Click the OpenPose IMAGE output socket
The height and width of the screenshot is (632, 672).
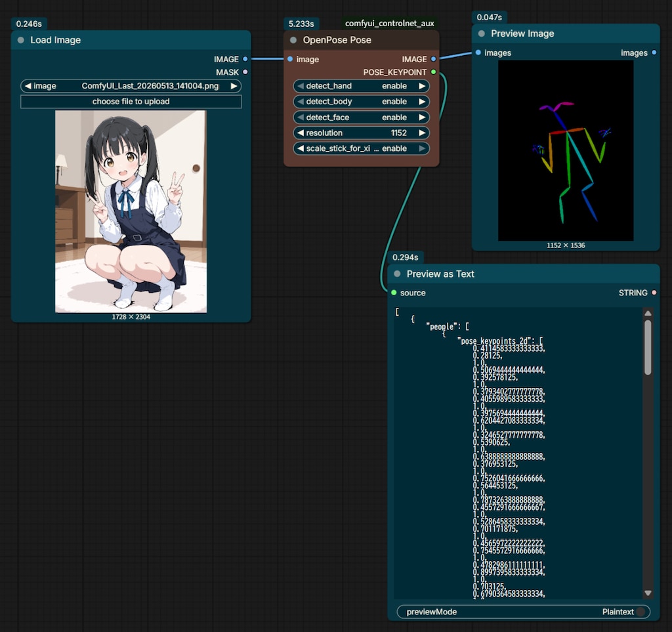pyautogui.click(x=433, y=59)
